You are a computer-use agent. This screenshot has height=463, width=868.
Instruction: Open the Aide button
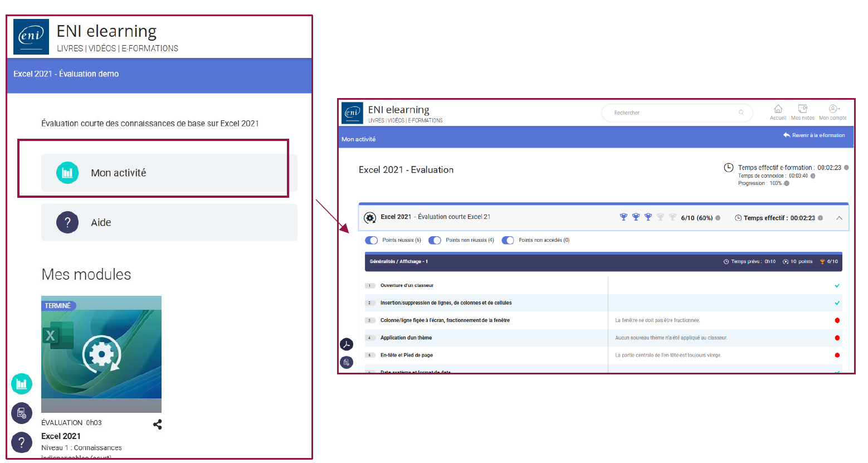(169, 222)
